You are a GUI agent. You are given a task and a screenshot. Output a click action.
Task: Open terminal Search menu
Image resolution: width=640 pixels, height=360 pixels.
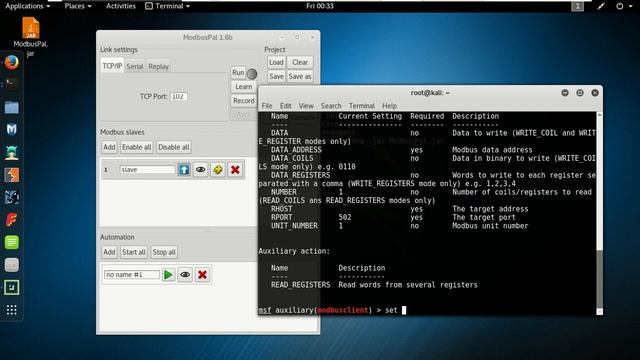pos(331,106)
